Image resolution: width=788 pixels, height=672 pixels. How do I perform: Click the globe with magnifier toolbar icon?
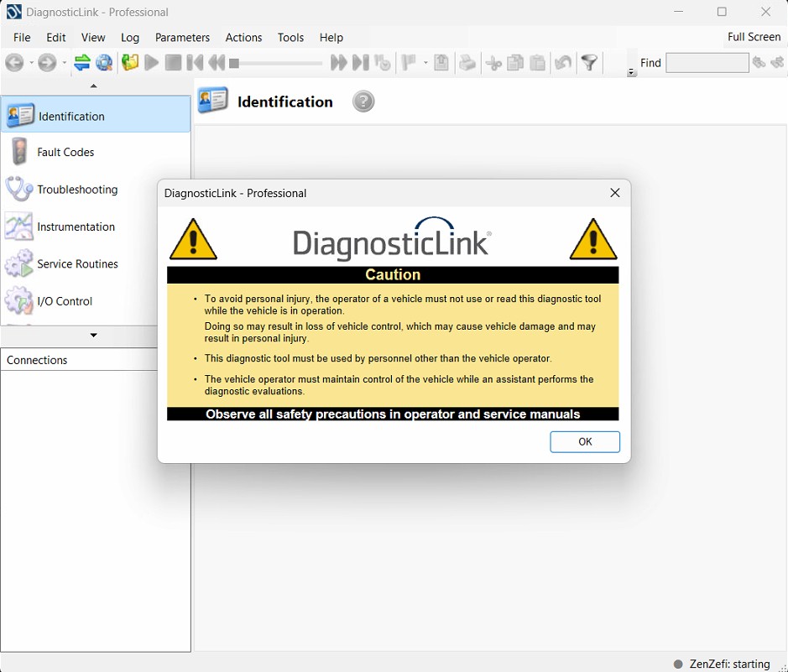104,63
